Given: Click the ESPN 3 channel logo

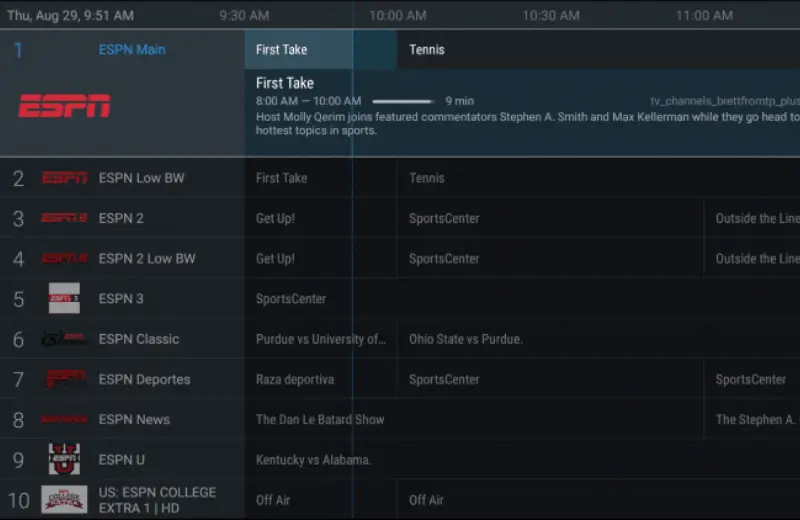Looking at the screenshot, I should pos(64,298).
